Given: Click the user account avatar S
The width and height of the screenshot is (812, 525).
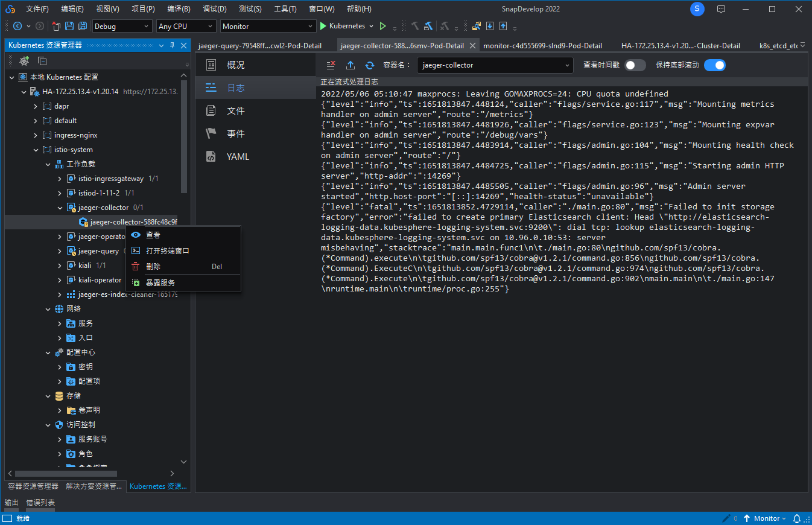Looking at the screenshot, I should [x=697, y=9].
